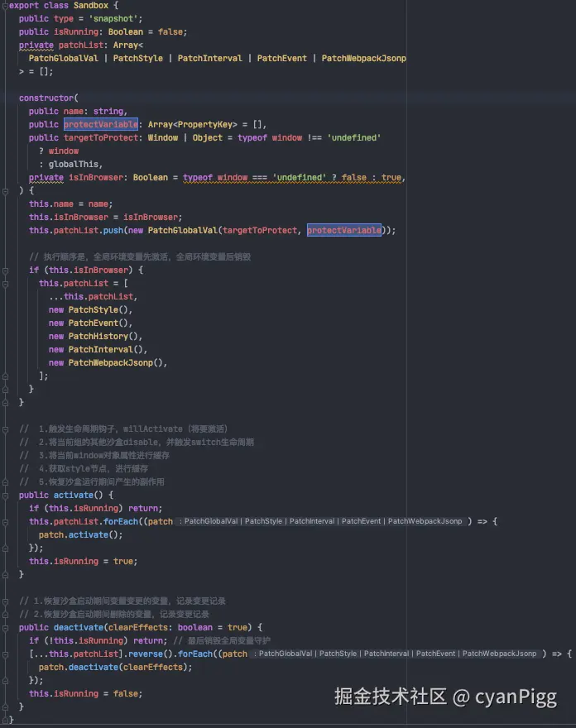Click 'if (this.isRunning) return;' line
576x728 pixels.
(96, 509)
